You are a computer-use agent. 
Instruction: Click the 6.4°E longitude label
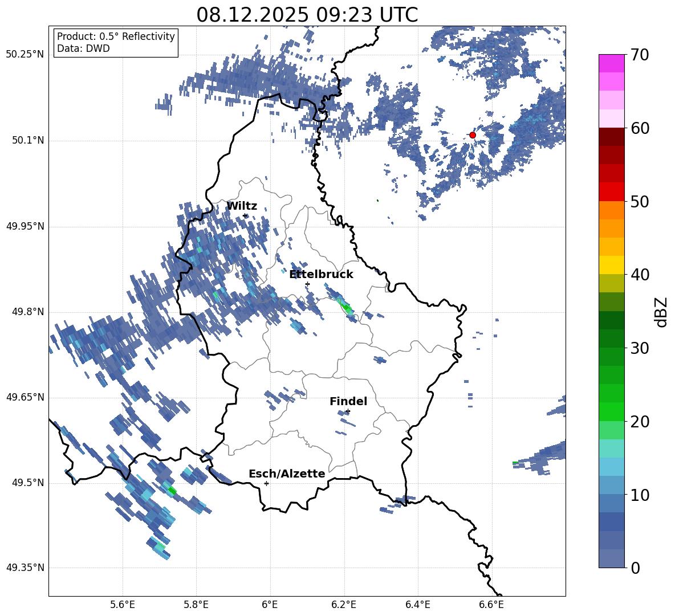[x=417, y=605]
